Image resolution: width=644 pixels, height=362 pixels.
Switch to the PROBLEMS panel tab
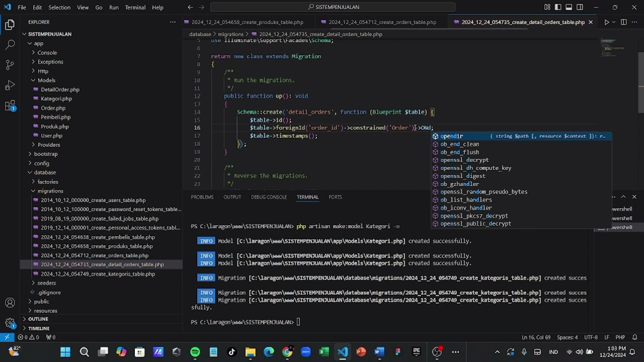tap(202, 197)
